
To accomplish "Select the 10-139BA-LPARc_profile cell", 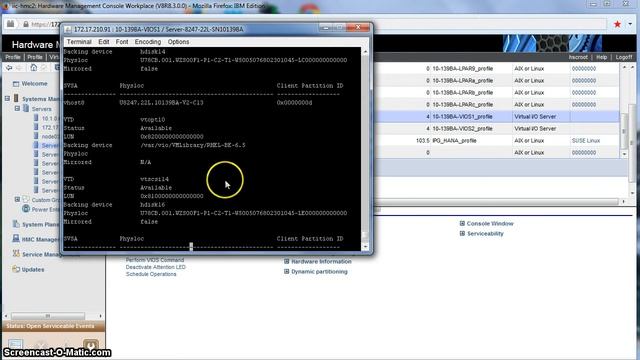I will pyautogui.click(x=462, y=104).
